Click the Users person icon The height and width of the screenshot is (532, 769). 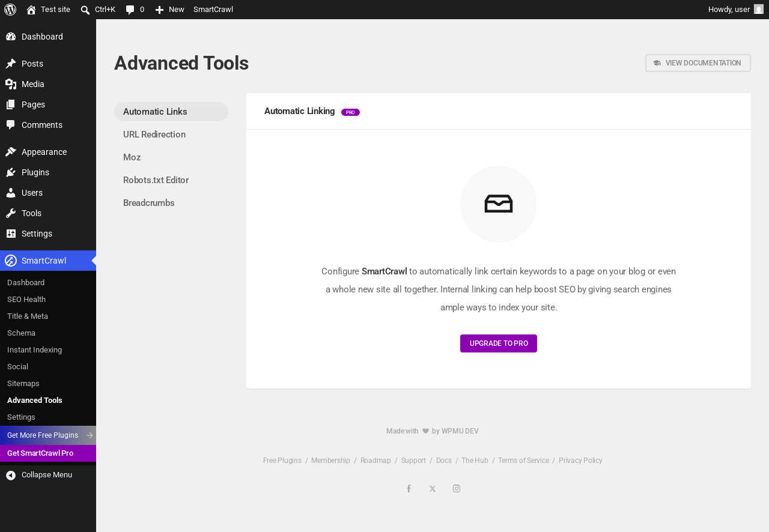coord(11,193)
